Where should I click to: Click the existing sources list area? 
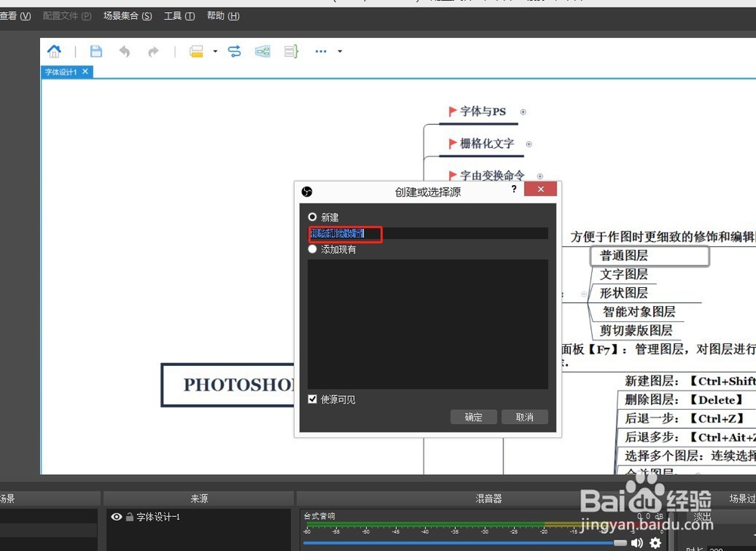428,324
